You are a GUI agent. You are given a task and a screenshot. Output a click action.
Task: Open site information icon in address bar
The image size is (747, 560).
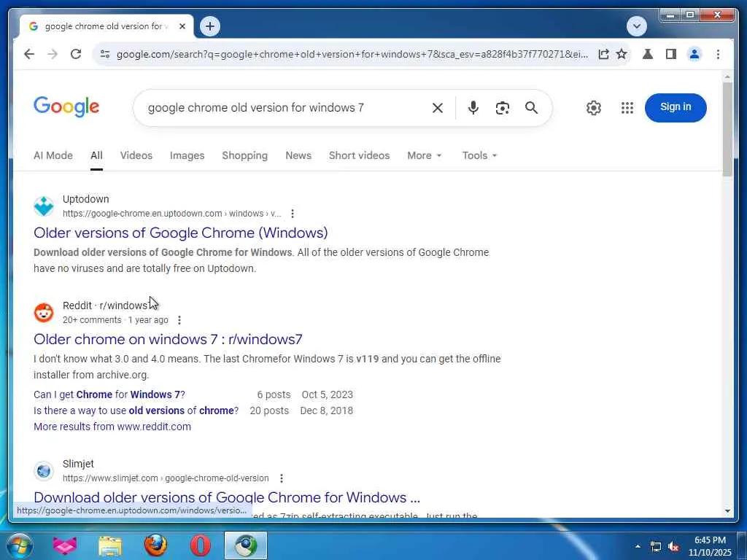[105, 54]
